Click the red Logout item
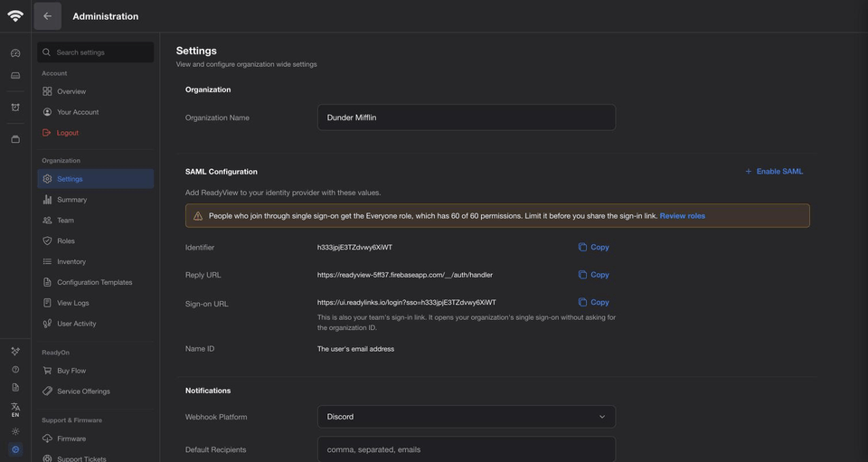The width and height of the screenshot is (868, 462). 95,133
